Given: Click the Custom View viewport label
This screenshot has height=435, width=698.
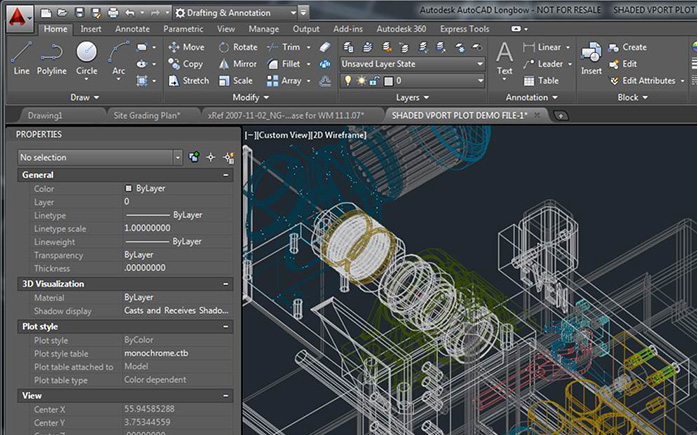Looking at the screenshot, I should coord(283,135).
